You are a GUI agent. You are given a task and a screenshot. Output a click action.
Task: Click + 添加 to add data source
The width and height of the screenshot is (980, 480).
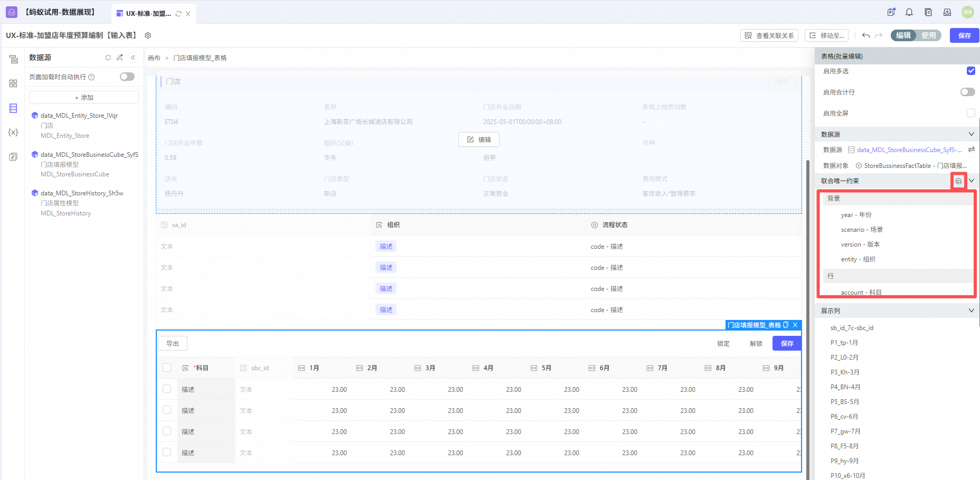pos(84,97)
